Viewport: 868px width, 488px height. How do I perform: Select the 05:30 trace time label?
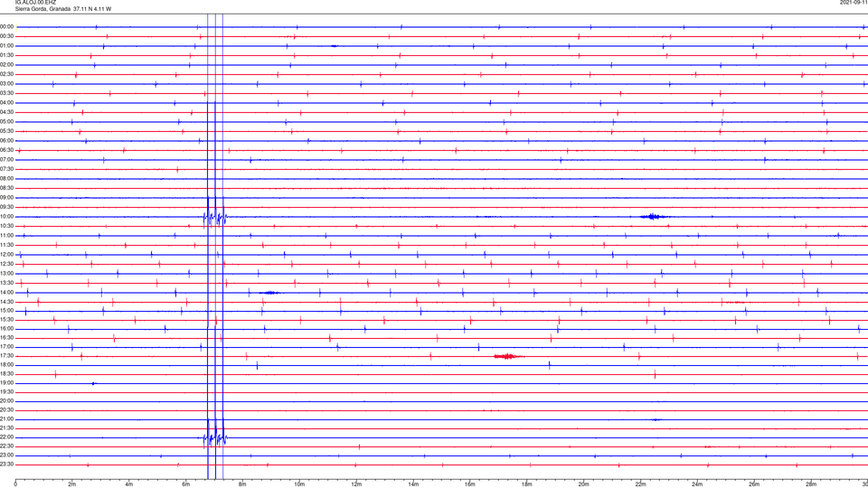click(6, 131)
